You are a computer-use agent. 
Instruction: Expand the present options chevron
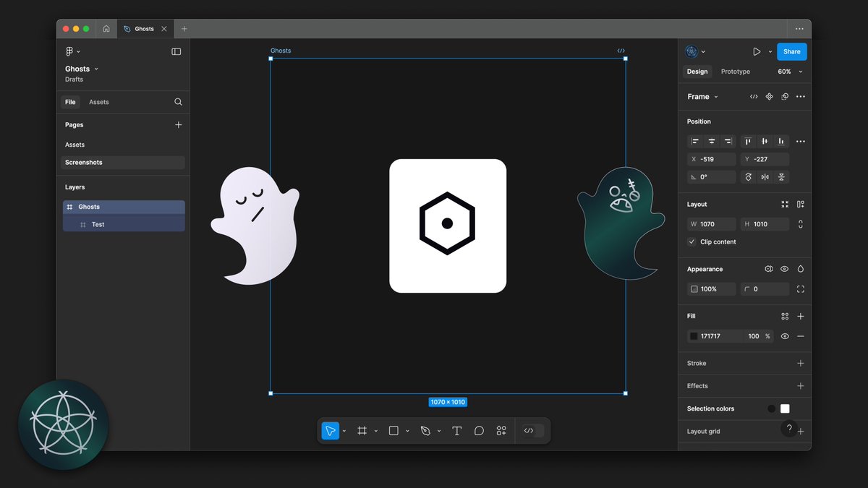770,52
